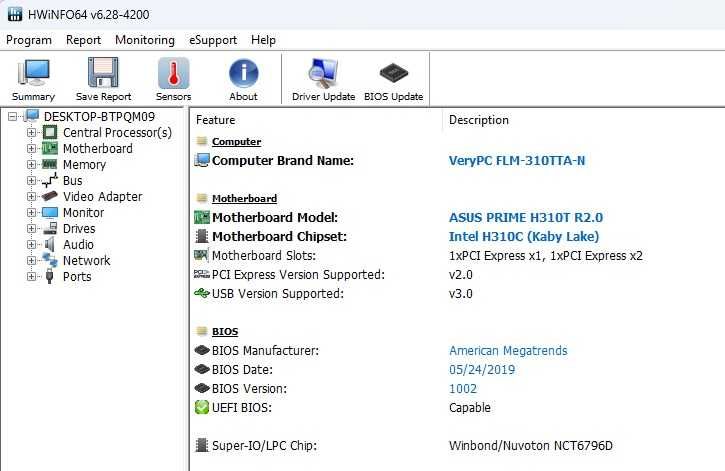Image resolution: width=725 pixels, height=471 pixels.
Task: Click the BIOS Update chip icon
Action: click(x=393, y=73)
